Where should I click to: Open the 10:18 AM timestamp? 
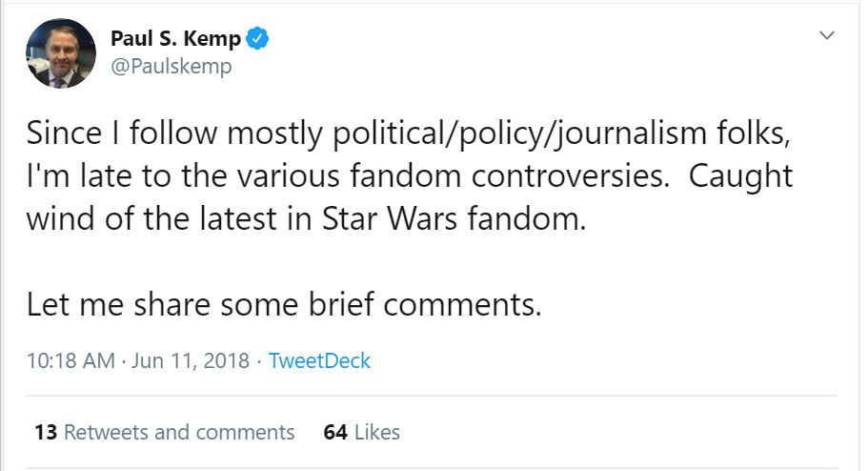[71, 361]
